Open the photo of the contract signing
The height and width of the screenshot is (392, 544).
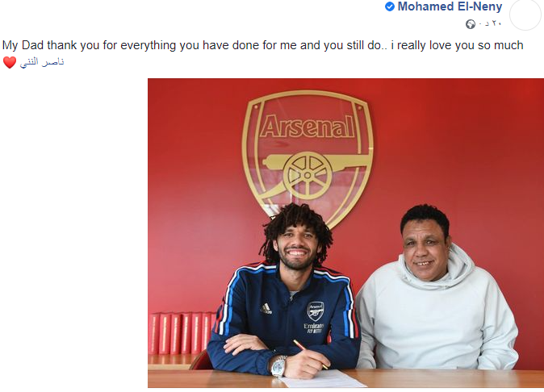[x=345, y=234]
